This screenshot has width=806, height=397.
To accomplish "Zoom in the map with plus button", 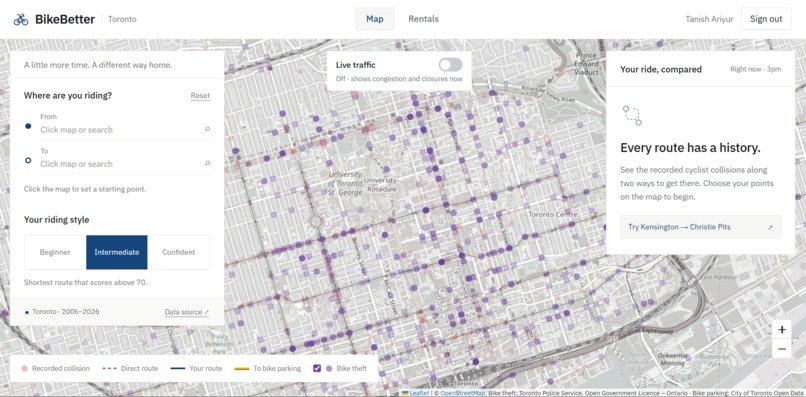I will click(x=782, y=330).
